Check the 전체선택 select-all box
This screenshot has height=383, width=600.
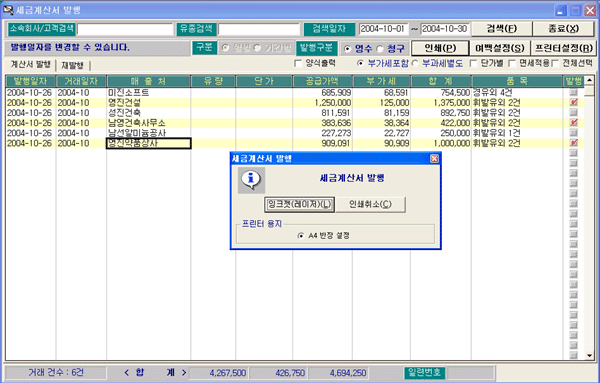[555, 64]
